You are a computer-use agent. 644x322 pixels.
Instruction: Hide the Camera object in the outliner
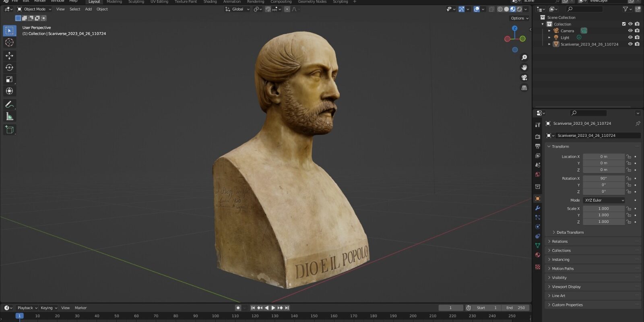pyautogui.click(x=630, y=31)
